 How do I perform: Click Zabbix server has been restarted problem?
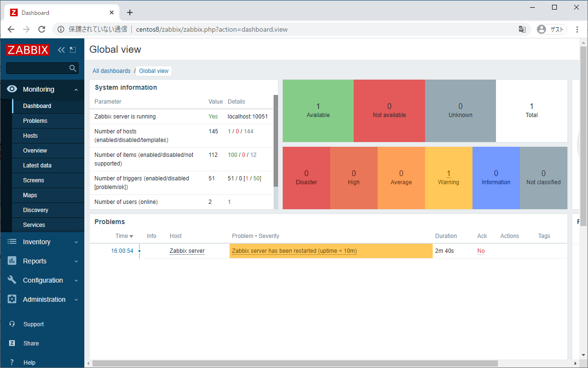[294, 251]
